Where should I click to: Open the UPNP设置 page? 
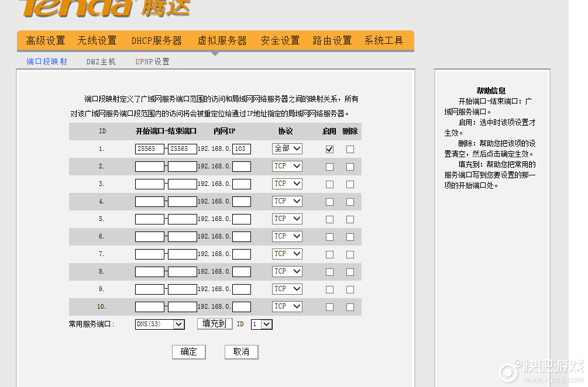[x=152, y=61]
